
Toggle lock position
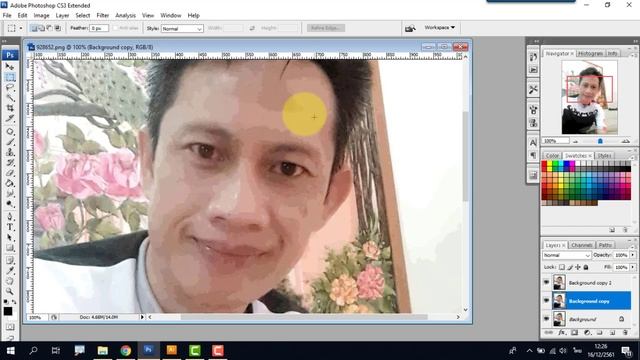pyautogui.click(x=578, y=267)
